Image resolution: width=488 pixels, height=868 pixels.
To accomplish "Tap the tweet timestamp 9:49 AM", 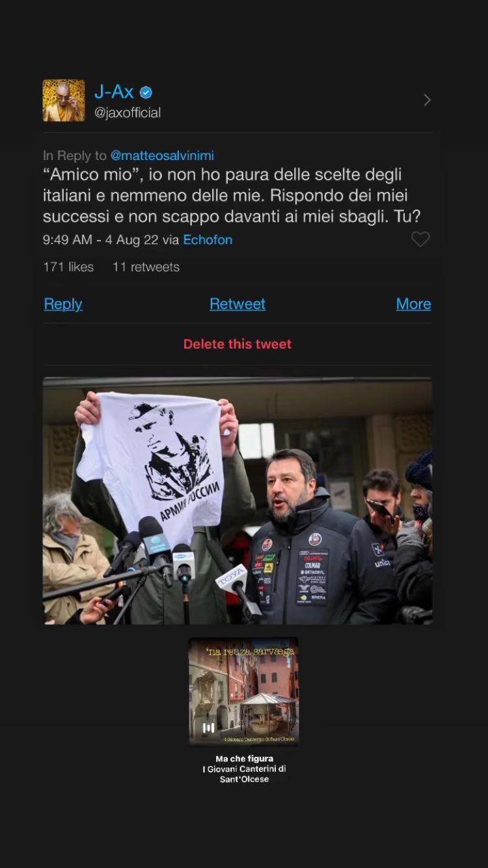I will (68, 239).
